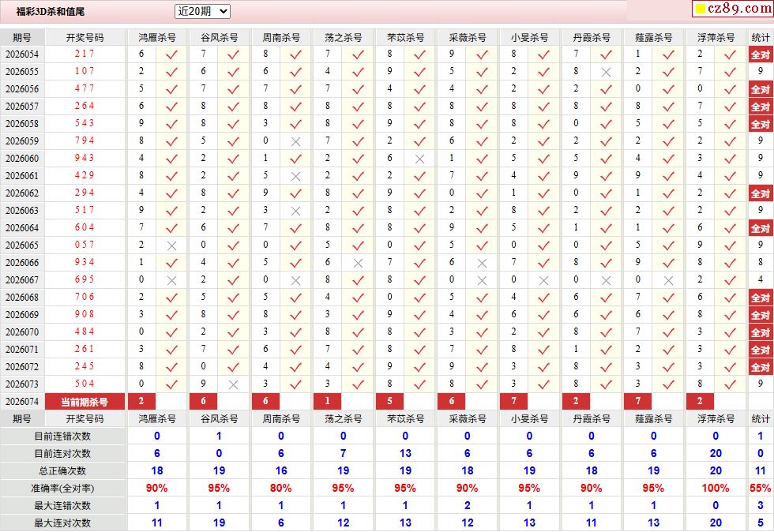
Task: Click the 准确率(全对率) row label
Action: pos(62,488)
